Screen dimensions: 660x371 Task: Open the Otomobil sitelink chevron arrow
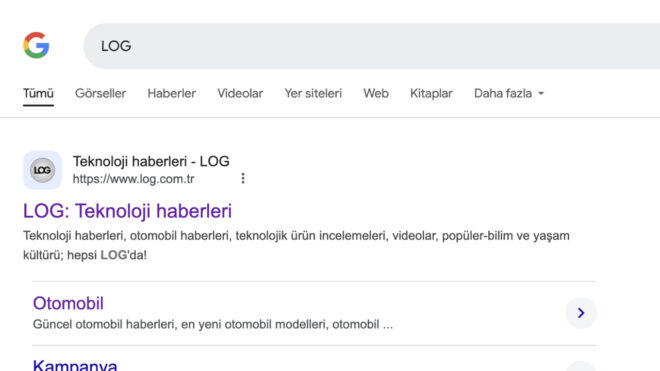coord(581,313)
